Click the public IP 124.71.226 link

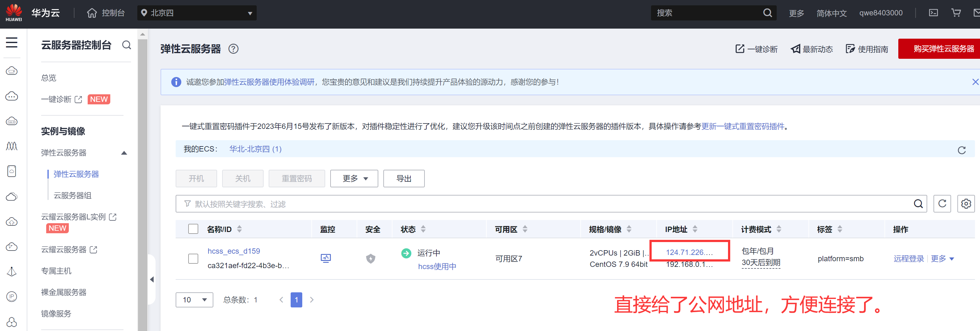click(689, 252)
